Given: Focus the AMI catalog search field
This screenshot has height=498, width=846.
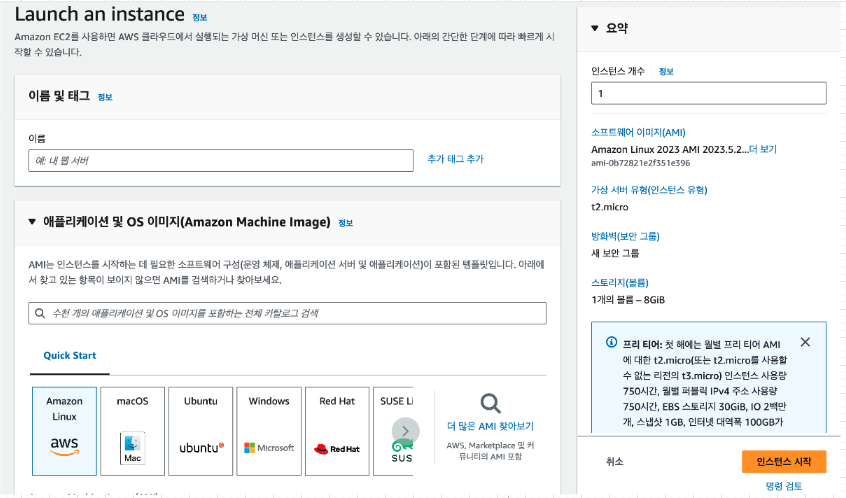Looking at the screenshot, I should [x=287, y=313].
